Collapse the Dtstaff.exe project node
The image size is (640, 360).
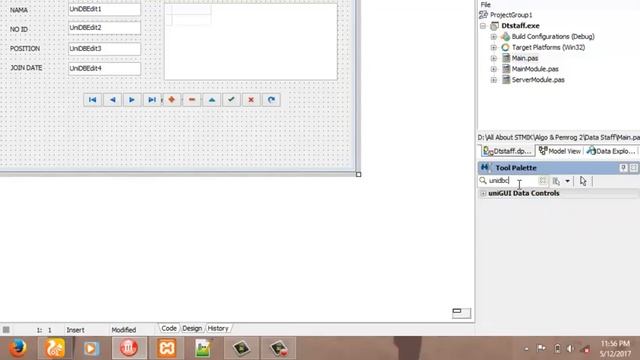click(x=483, y=26)
